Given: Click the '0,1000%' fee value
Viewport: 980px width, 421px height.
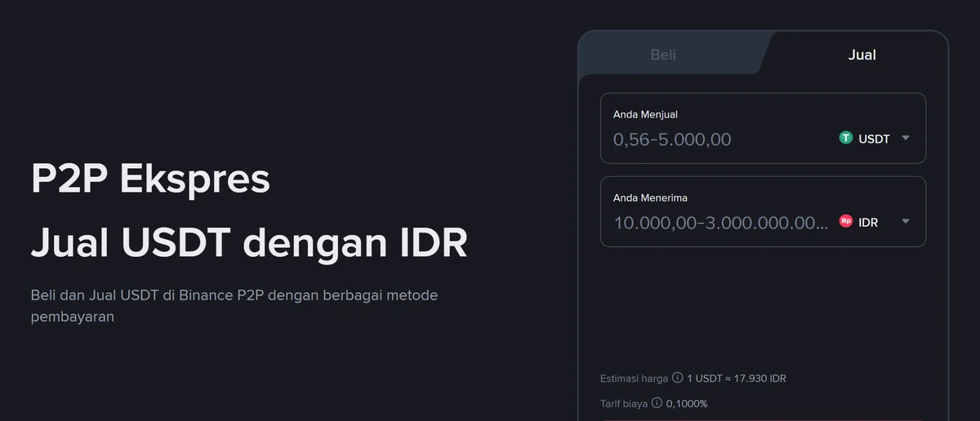Looking at the screenshot, I should pyautogui.click(x=687, y=404).
